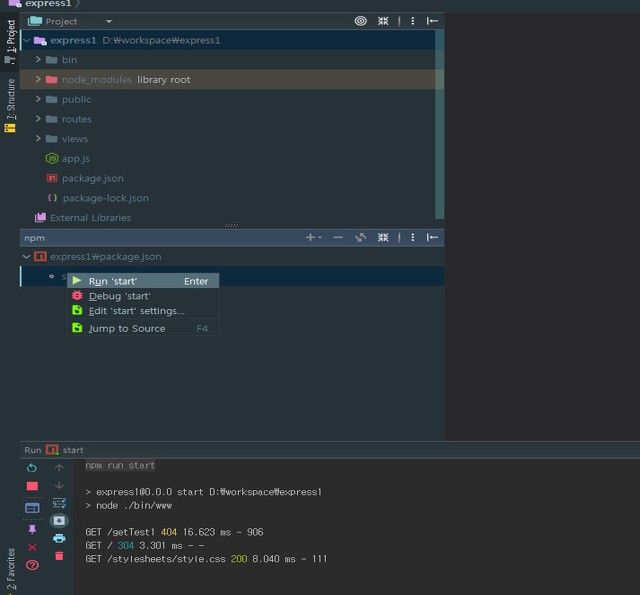Screen dimensions: 640x595
Task: Click the up-arrow stack trace icon
Action: coord(59,468)
